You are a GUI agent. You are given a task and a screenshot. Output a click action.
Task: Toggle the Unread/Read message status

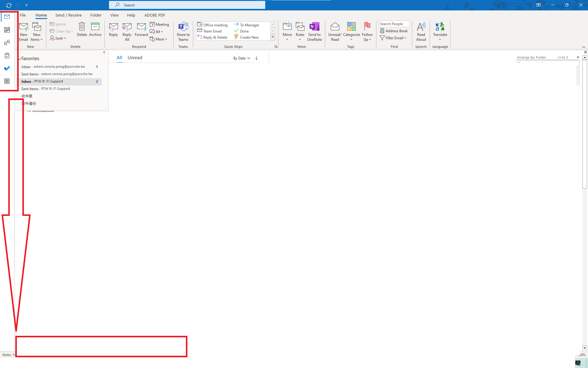(x=335, y=27)
